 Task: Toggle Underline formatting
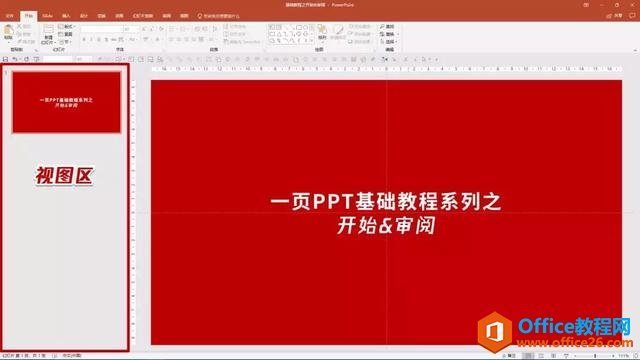pos(99,40)
